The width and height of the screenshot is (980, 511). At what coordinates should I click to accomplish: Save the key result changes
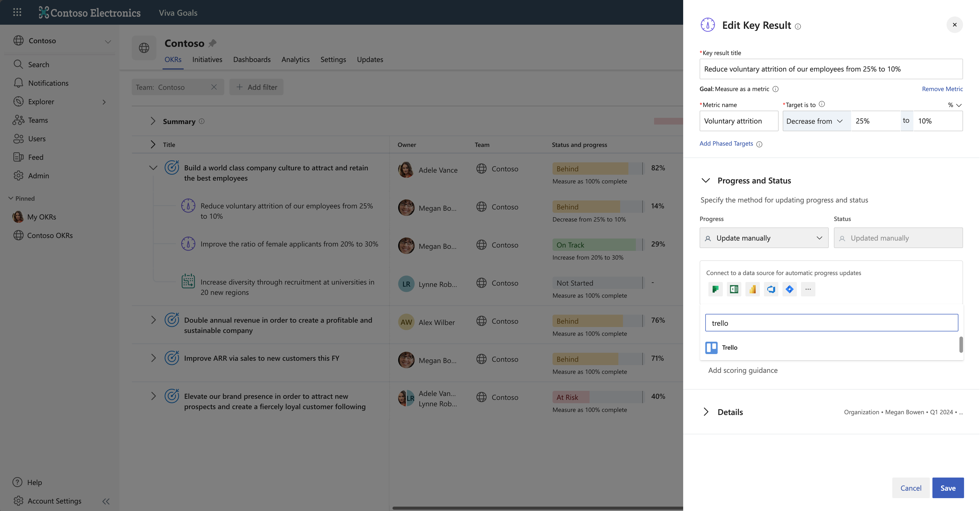(x=947, y=488)
